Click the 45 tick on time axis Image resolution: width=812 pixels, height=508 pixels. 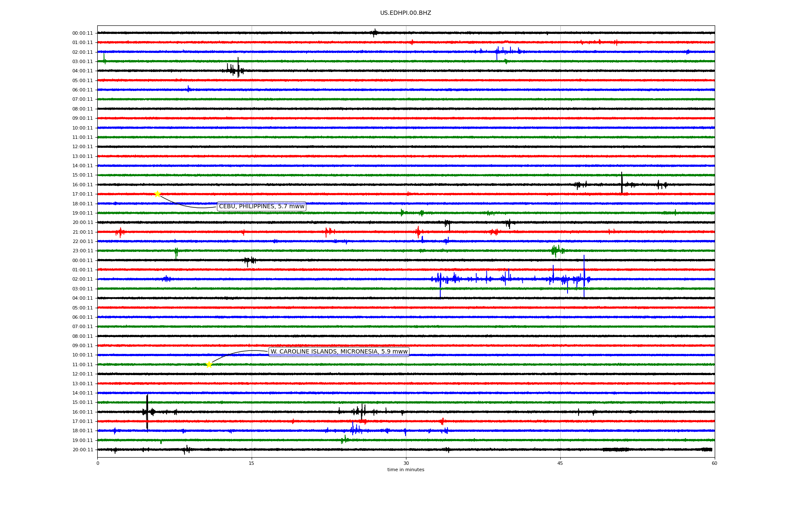(x=560, y=463)
